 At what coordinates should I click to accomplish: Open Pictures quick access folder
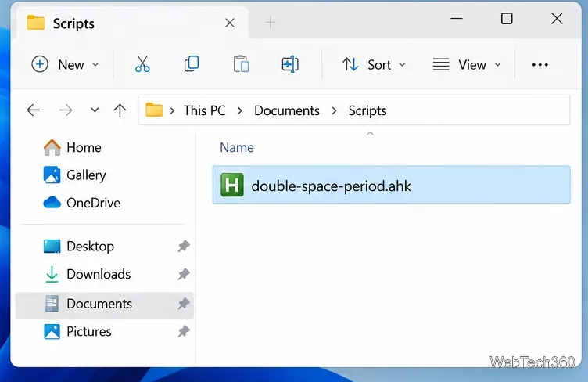pyautogui.click(x=77, y=332)
